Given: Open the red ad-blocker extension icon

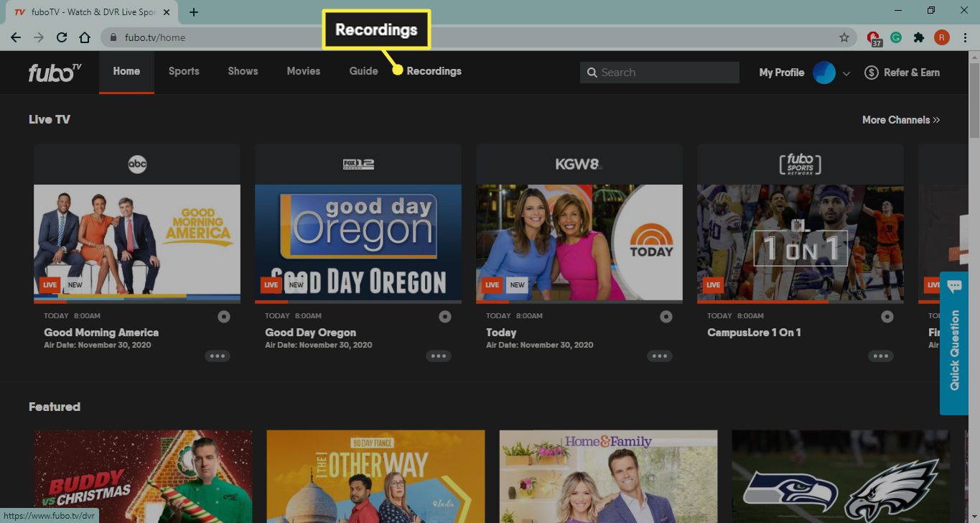Looking at the screenshot, I should pyautogui.click(x=874, y=38).
